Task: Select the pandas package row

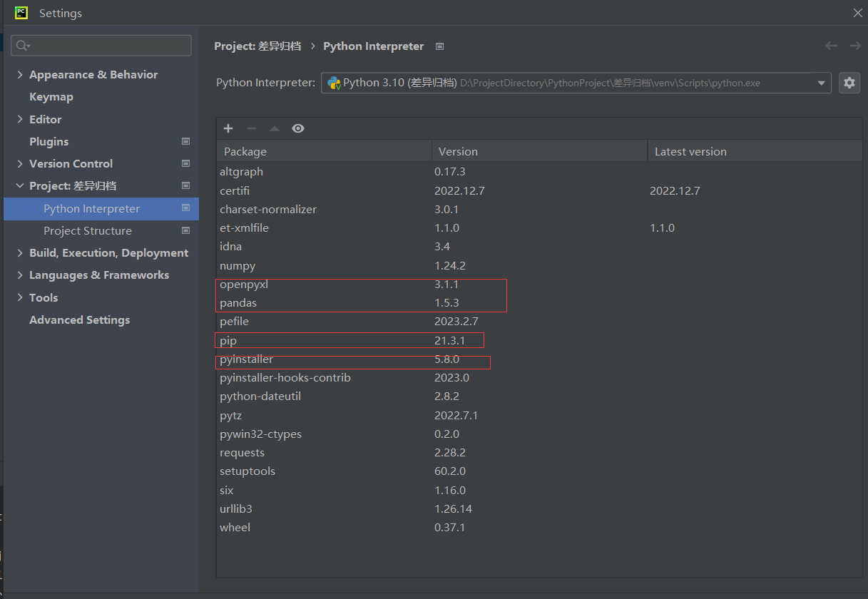Action: pyautogui.click(x=539, y=302)
